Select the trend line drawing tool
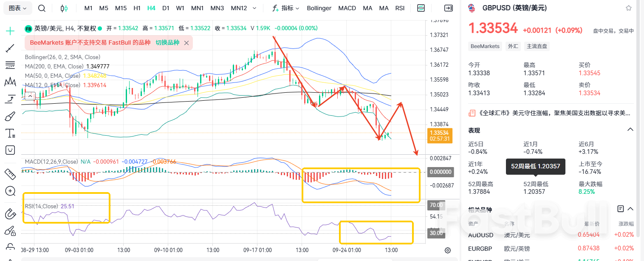The image size is (644, 261). coord(10,48)
